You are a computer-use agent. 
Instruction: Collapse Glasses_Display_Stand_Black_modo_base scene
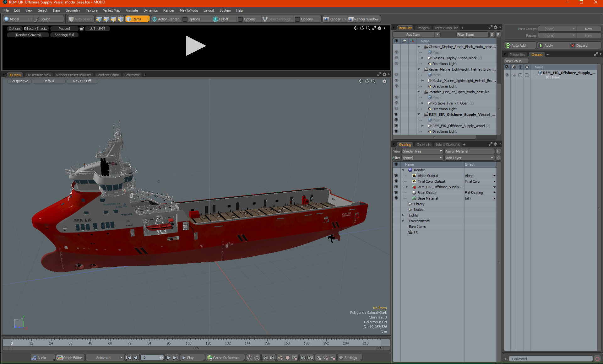(419, 47)
